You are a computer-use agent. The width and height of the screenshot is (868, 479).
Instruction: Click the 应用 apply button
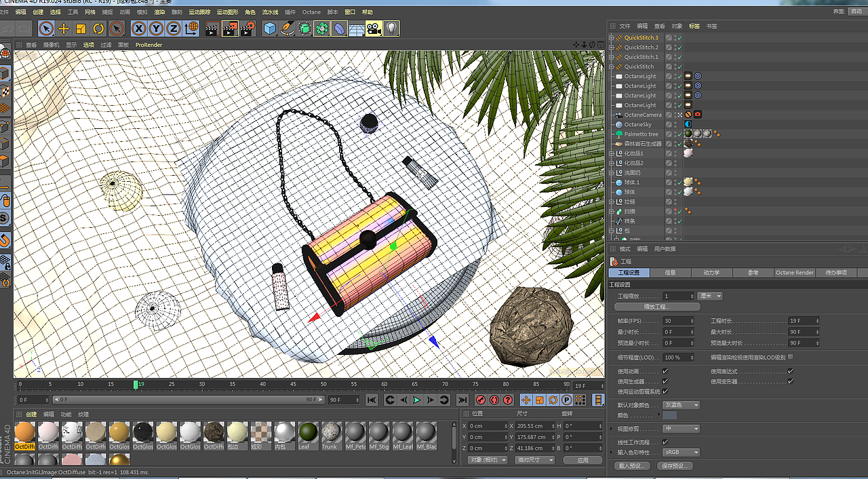pos(583,460)
